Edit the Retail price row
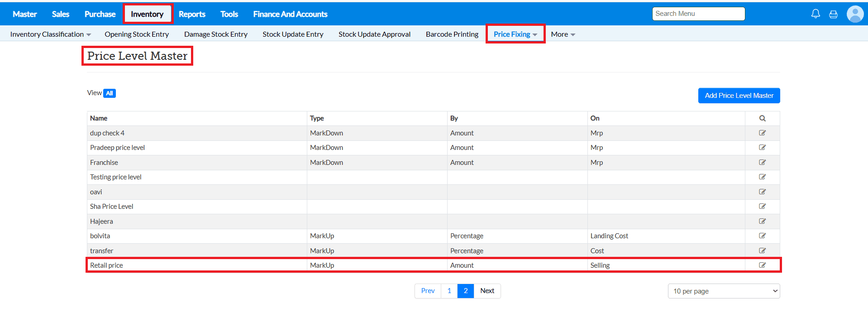868x313 pixels. pyautogui.click(x=762, y=265)
